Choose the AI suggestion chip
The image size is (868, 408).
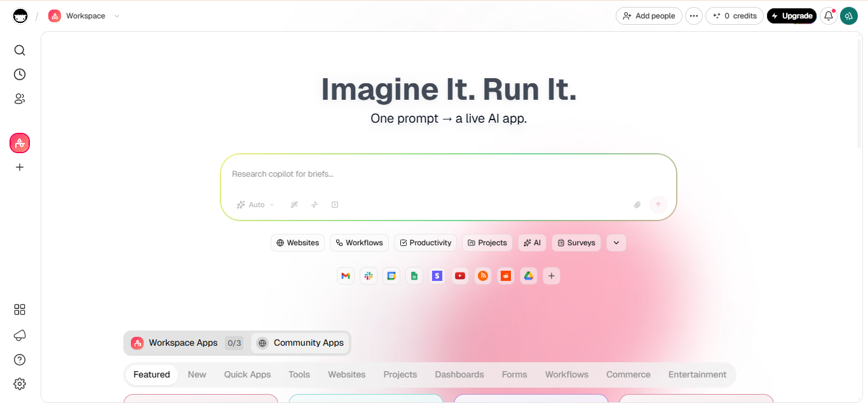532,243
